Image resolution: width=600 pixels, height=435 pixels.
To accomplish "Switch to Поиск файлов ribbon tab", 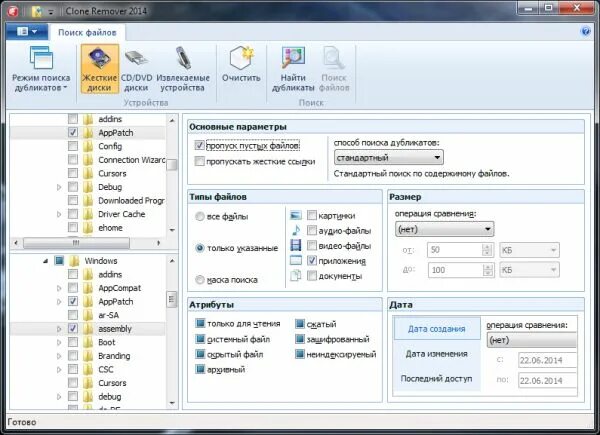I will (x=87, y=33).
